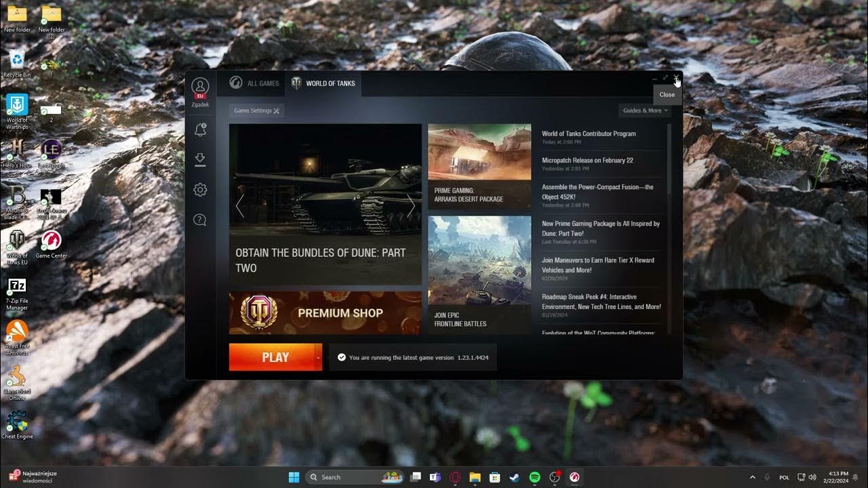
Task: Open the Micropatch Release on February 22 article
Action: (587, 160)
